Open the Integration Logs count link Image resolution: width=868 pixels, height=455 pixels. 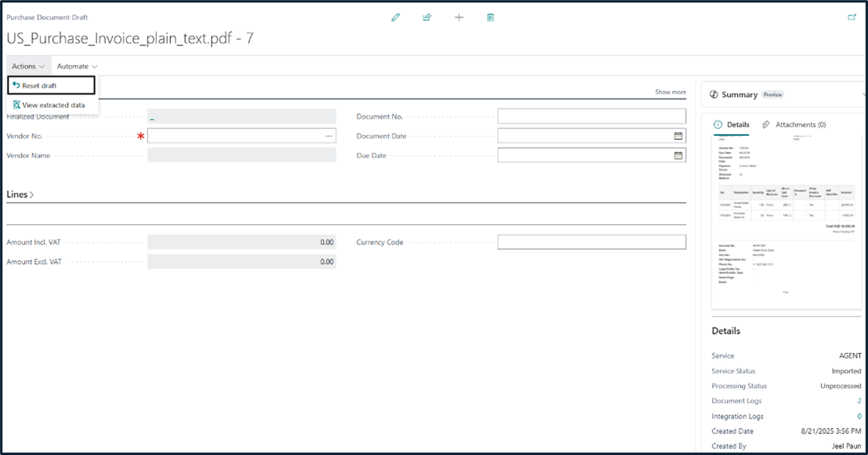click(x=859, y=416)
